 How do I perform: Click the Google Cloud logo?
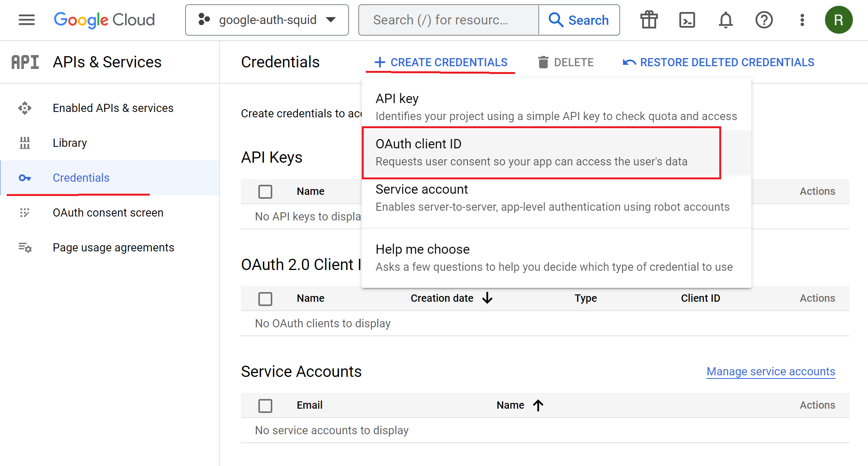[104, 20]
